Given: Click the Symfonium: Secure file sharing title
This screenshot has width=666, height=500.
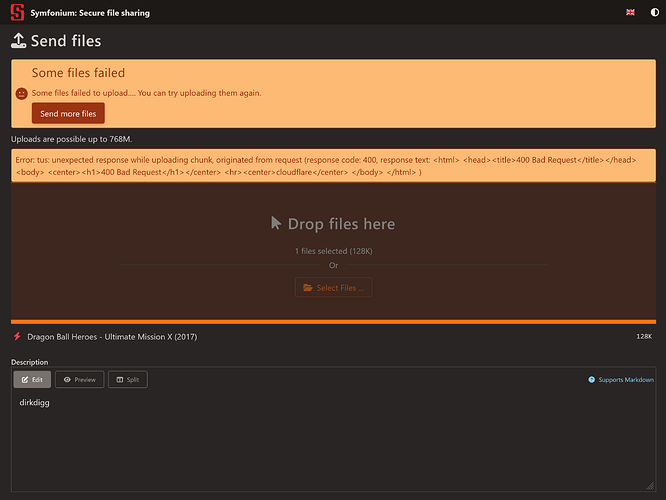Looking at the screenshot, I should tap(90, 13).
